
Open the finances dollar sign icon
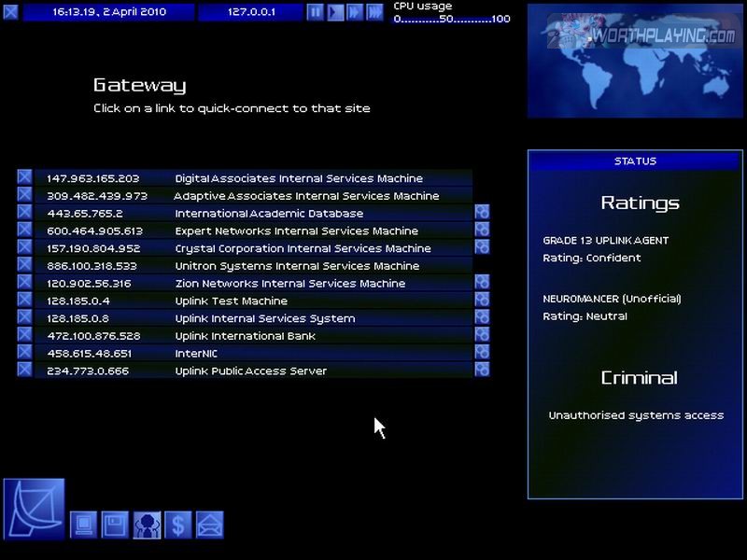177,525
